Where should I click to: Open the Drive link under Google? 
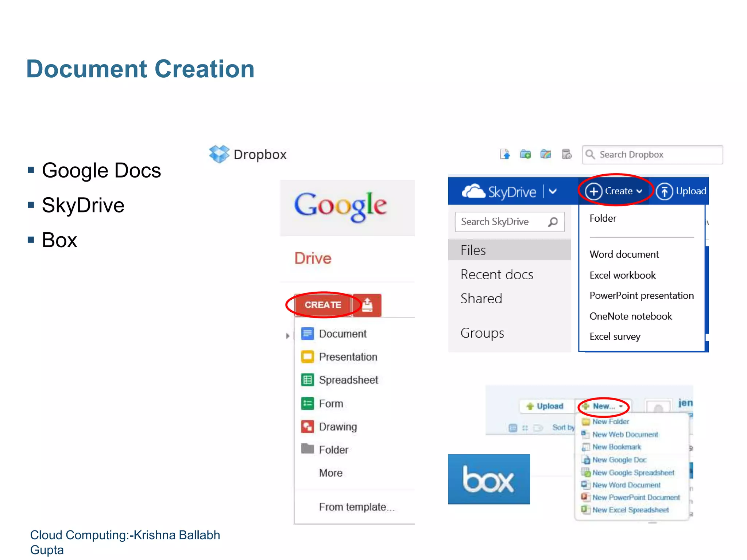[313, 258]
